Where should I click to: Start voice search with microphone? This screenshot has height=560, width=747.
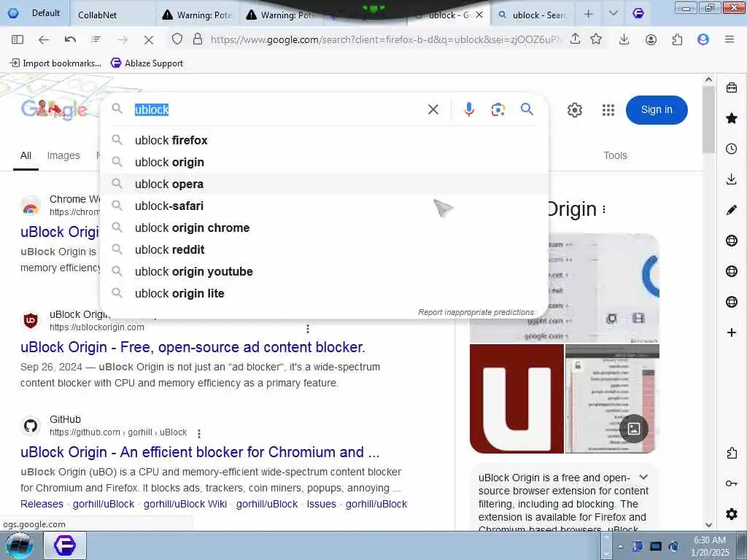tap(469, 109)
